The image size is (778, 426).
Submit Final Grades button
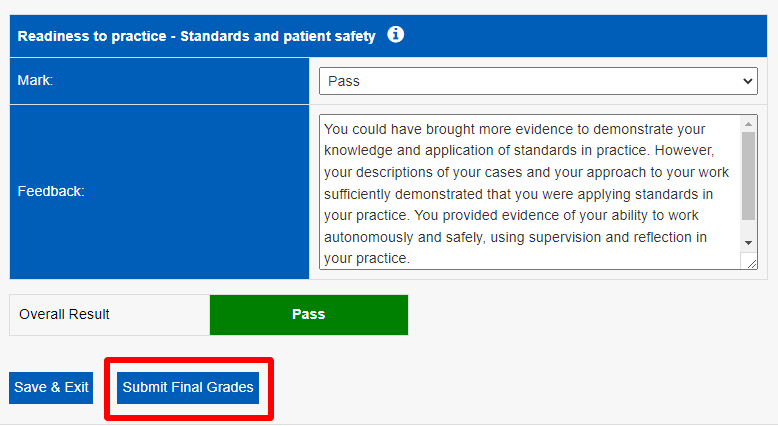tap(188, 387)
